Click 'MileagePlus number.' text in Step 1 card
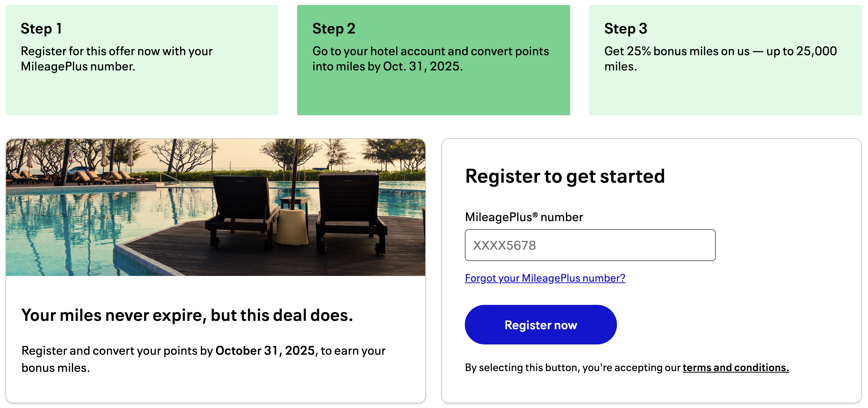Screen dimensions: 868x408 coord(78,67)
